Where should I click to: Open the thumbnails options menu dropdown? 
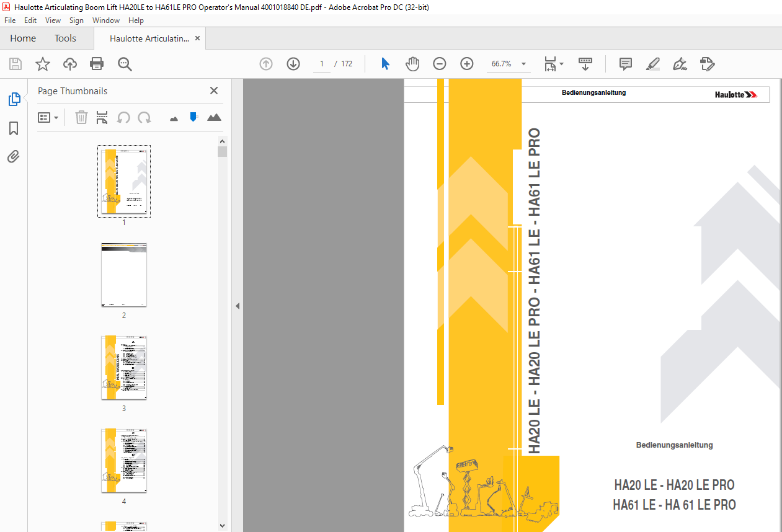click(48, 117)
